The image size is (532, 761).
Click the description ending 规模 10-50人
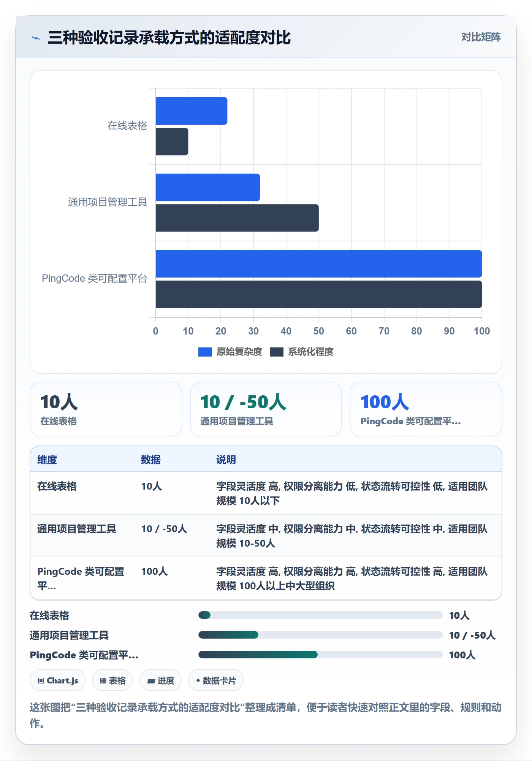pyautogui.click(x=352, y=536)
